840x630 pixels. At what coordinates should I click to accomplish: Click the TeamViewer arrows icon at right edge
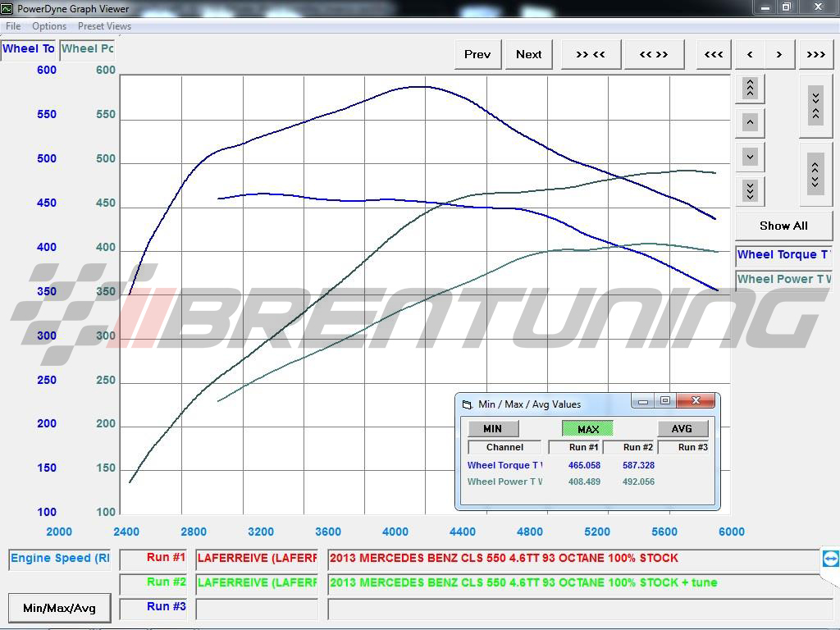pyautogui.click(x=830, y=559)
